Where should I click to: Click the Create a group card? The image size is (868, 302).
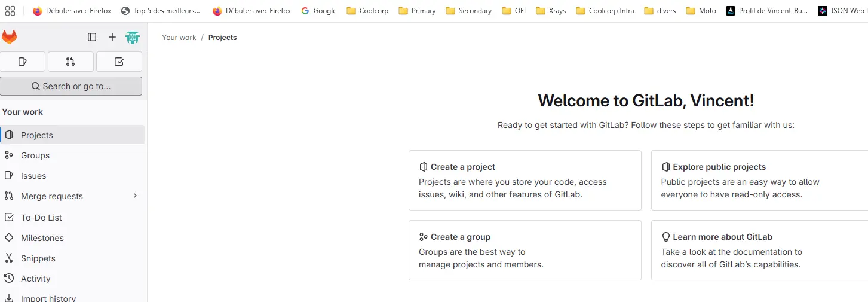[525, 250]
